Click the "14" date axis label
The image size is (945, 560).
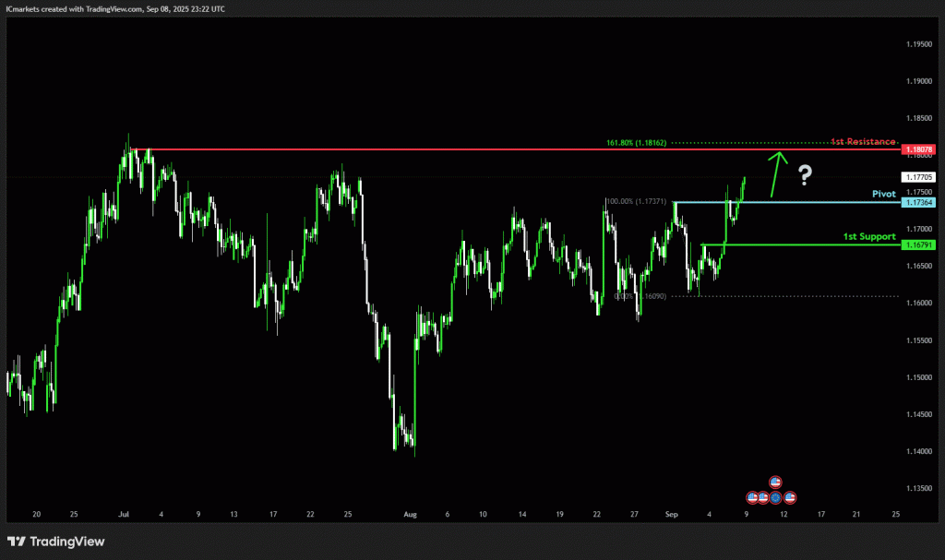tap(522, 514)
